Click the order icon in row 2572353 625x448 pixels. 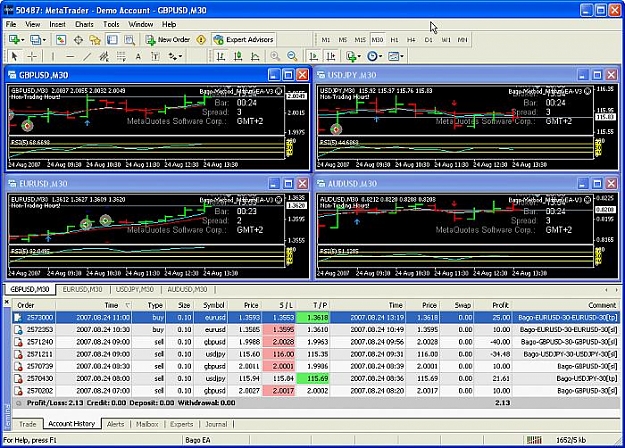[18, 330]
